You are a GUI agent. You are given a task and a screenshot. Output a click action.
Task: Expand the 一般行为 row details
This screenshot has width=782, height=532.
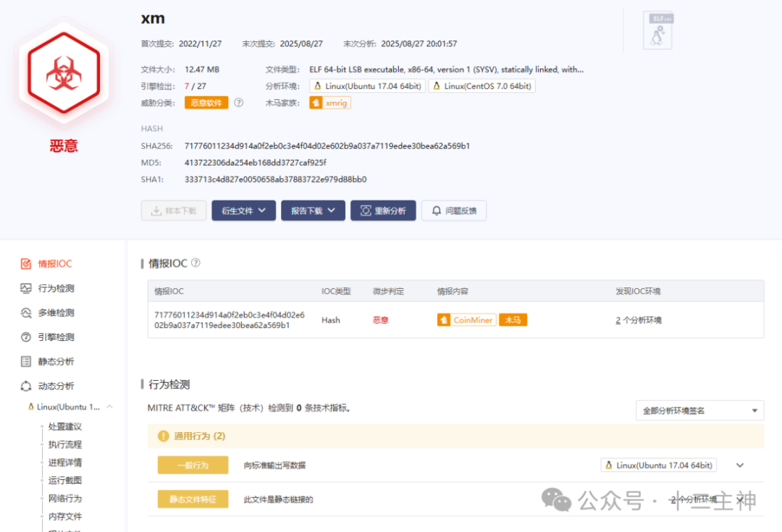[x=739, y=465]
